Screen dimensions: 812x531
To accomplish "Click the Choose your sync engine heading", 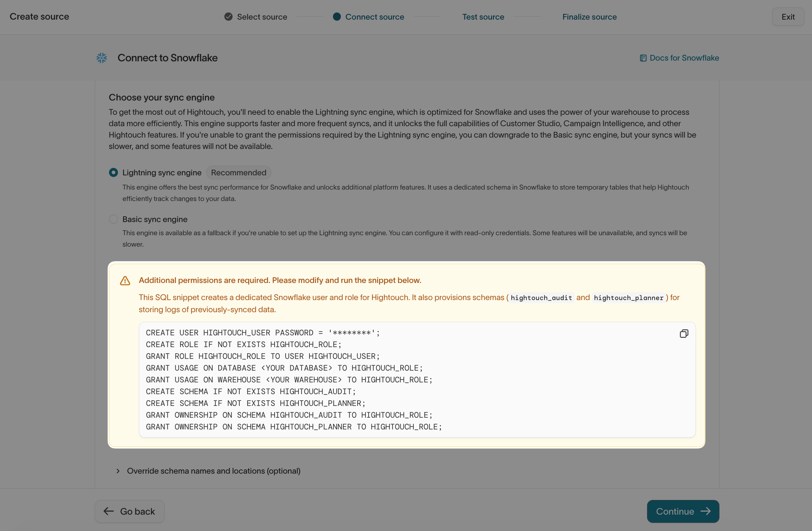I will click(x=162, y=97).
